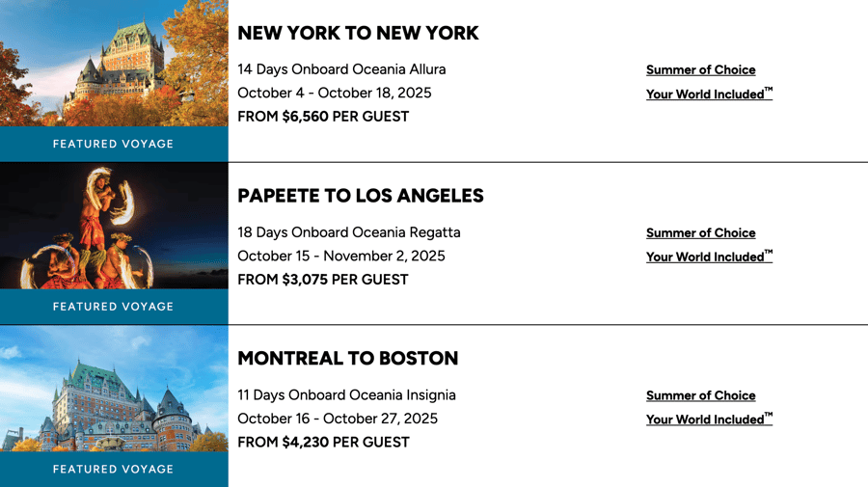This screenshot has height=487, width=868.
Task: Click Featured Voyage banner under fire dancers
Action: (x=114, y=307)
